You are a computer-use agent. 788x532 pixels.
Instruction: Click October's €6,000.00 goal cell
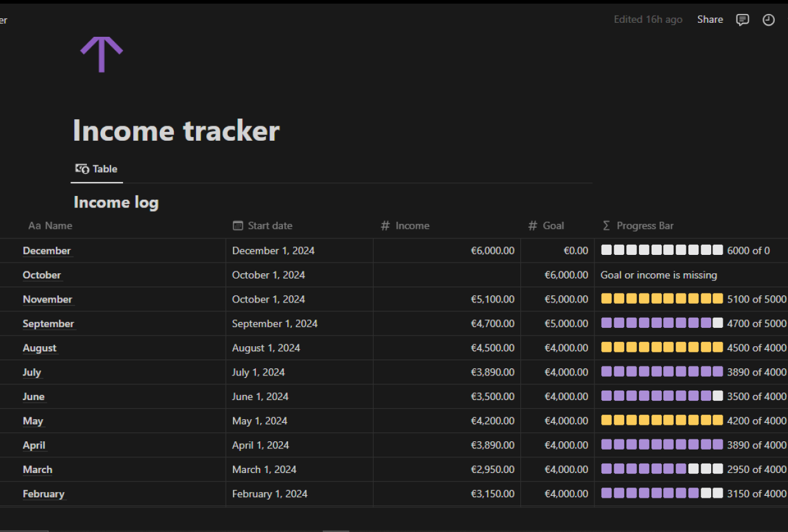pyautogui.click(x=558, y=275)
